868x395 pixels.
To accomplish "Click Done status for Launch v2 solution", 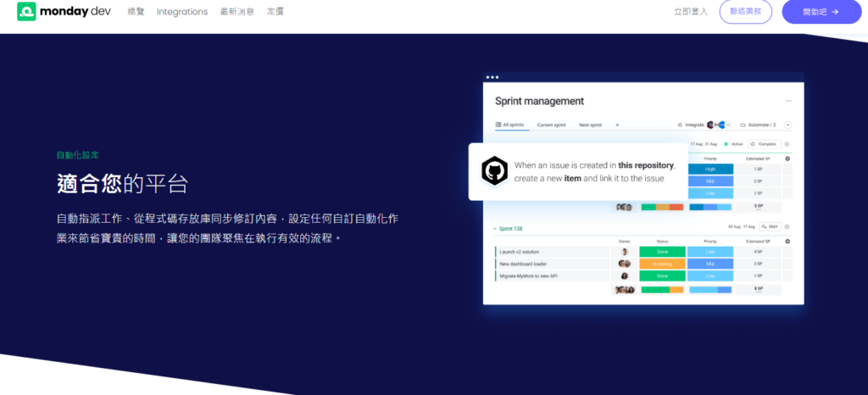I will pyautogui.click(x=663, y=252).
